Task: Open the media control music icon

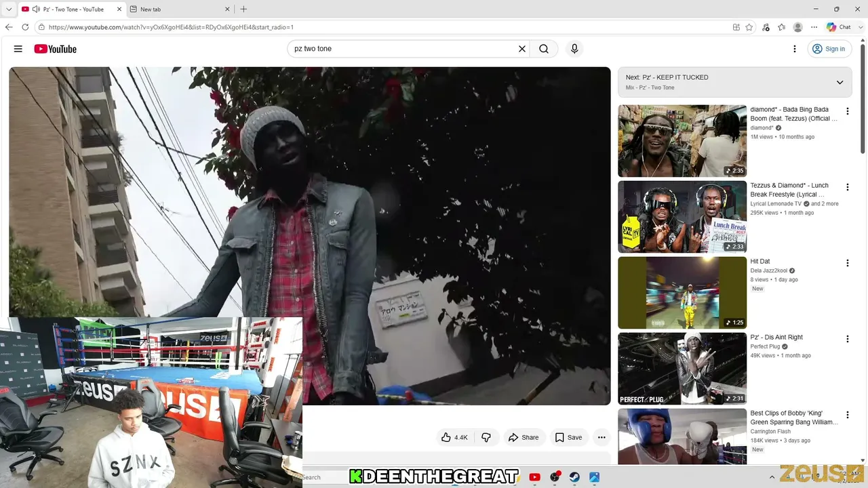Action: pyautogui.click(x=766, y=27)
